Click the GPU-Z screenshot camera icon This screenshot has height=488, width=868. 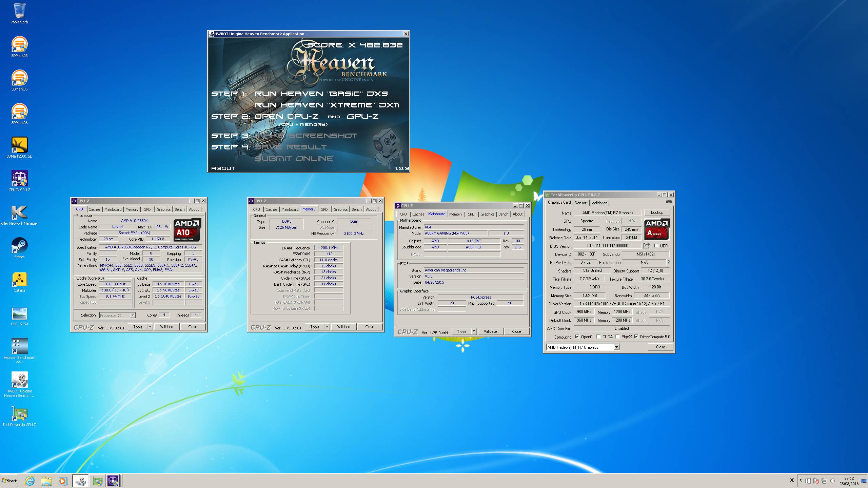click(x=669, y=202)
